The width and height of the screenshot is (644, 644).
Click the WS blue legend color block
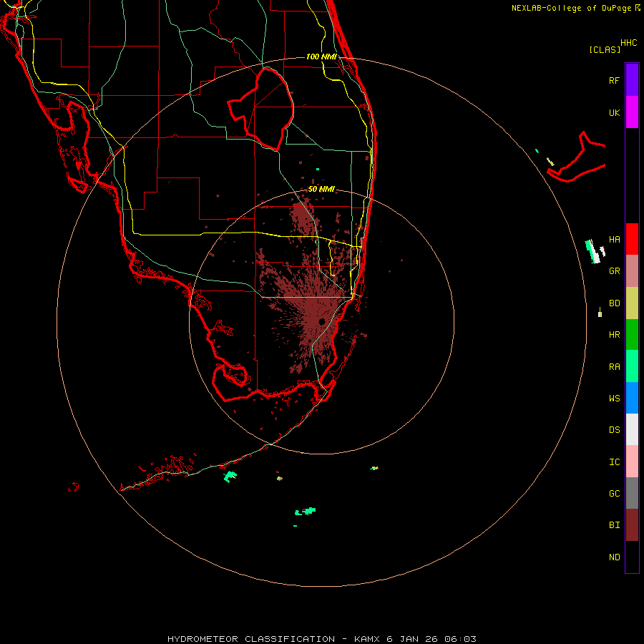click(x=632, y=398)
